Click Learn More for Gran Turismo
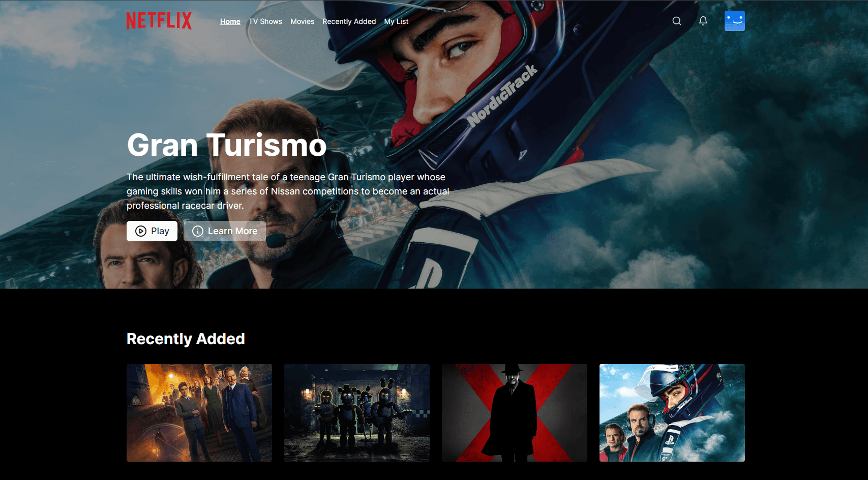 click(x=225, y=231)
